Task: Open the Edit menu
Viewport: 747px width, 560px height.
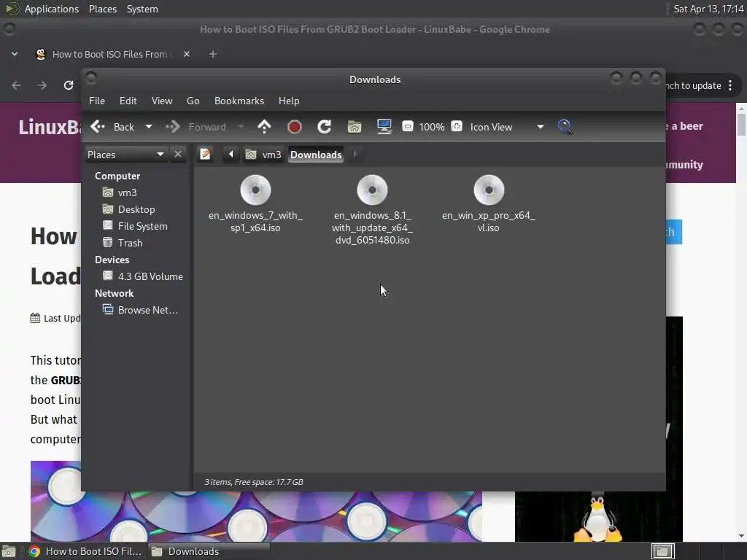Action: point(128,101)
